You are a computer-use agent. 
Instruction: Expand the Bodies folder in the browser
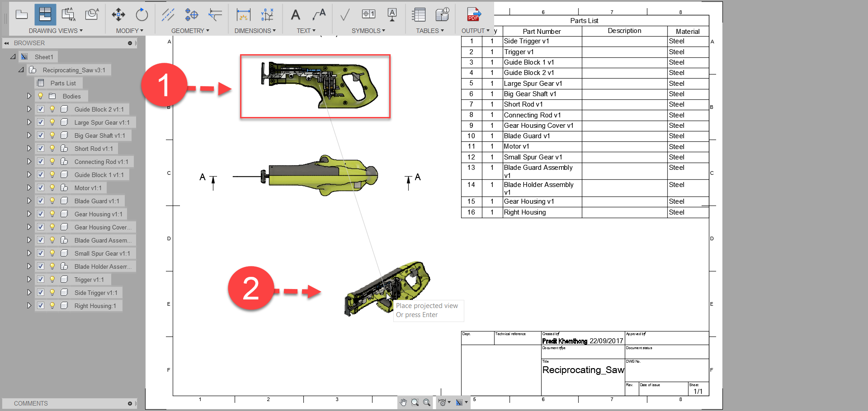click(x=29, y=96)
